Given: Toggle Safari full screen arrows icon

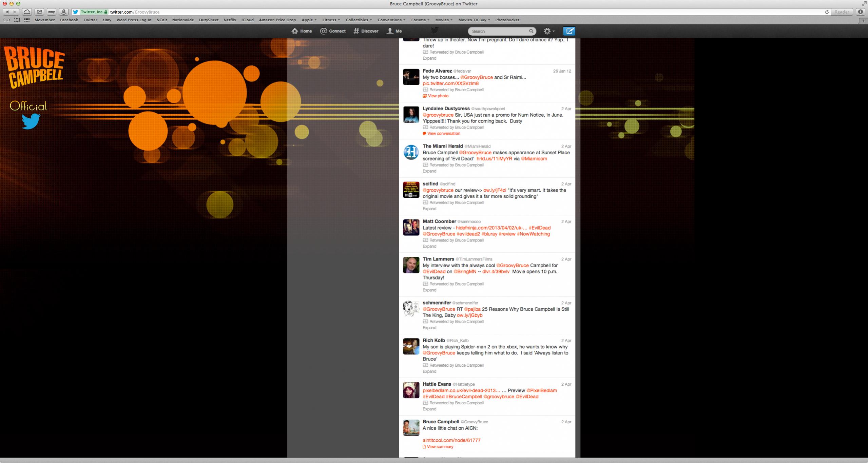Looking at the screenshot, I should [x=864, y=4].
